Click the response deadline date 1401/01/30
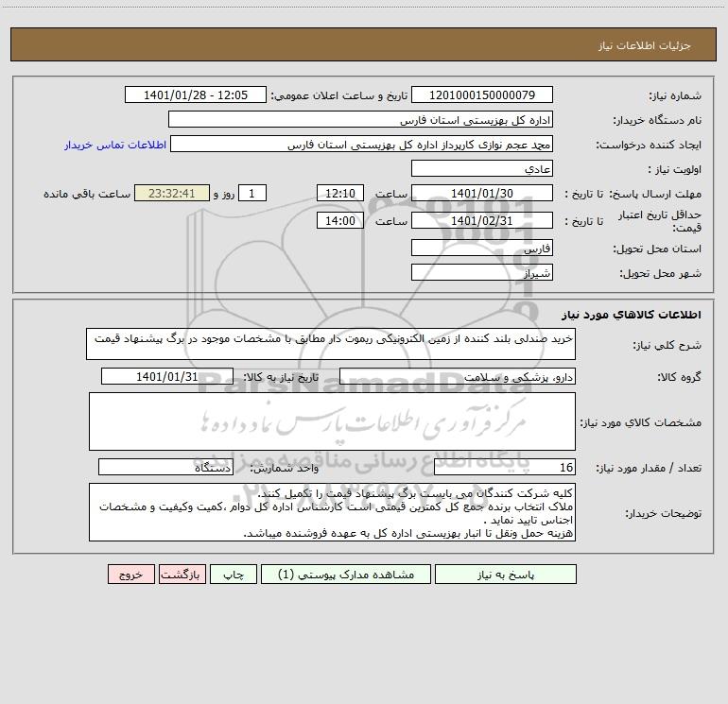This screenshot has height=704, width=728. pyautogui.click(x=482, y=193)
